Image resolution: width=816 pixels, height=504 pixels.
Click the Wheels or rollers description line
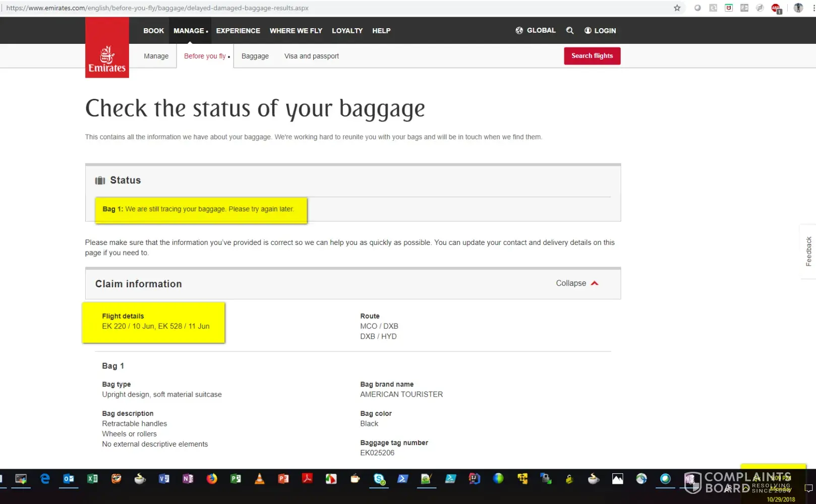(130, 433)
